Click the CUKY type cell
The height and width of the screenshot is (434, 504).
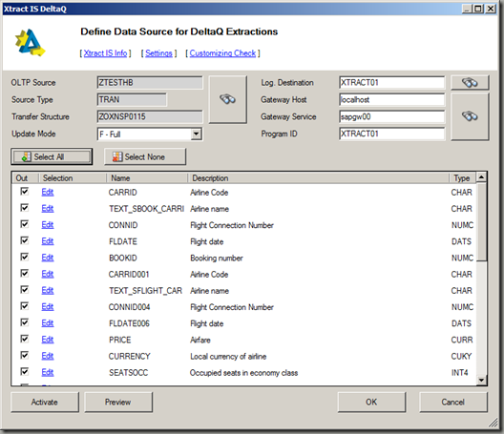pos(461,356)
